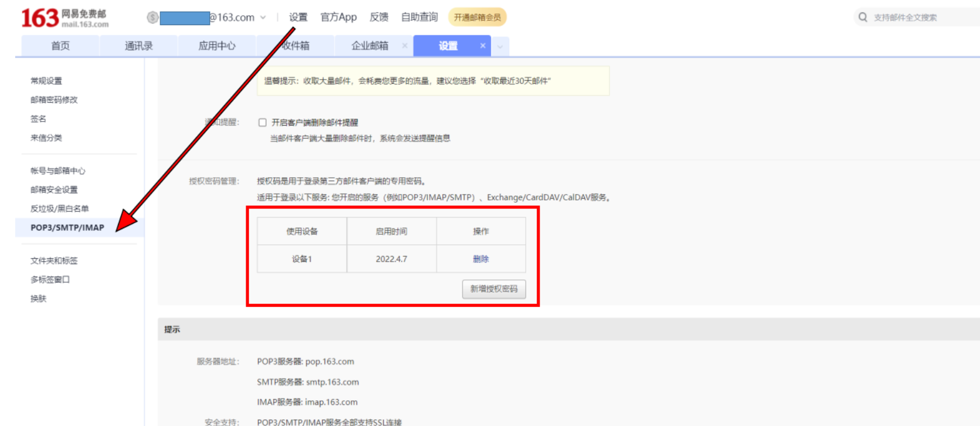This screenshot has height=426, width=980.
Task: Enable the 开启客户端删除邮件提醒 checkbox
Action: pyautogui.click(x=263, y=123)
